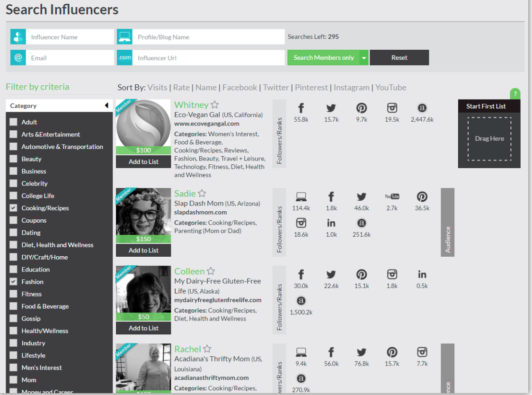Viewport: 532px width, 395px height.
Task: Click the favorite star next to Whitney
Action: (215, 105)
